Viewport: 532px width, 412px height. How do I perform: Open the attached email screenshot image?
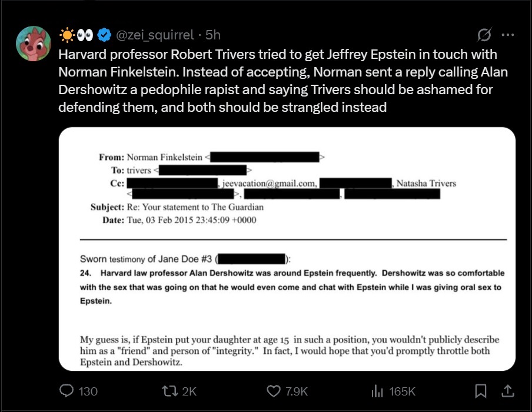(x=287, y=249)
